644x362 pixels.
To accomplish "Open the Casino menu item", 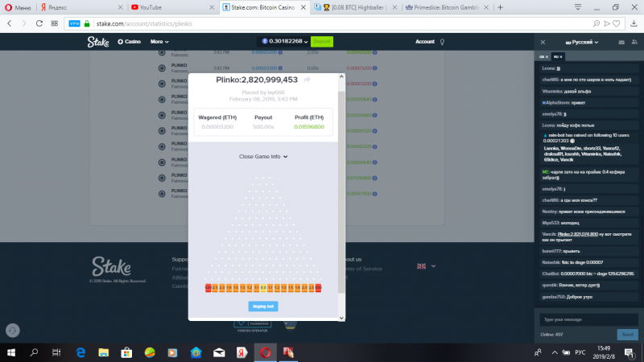I will pos(129,42).
